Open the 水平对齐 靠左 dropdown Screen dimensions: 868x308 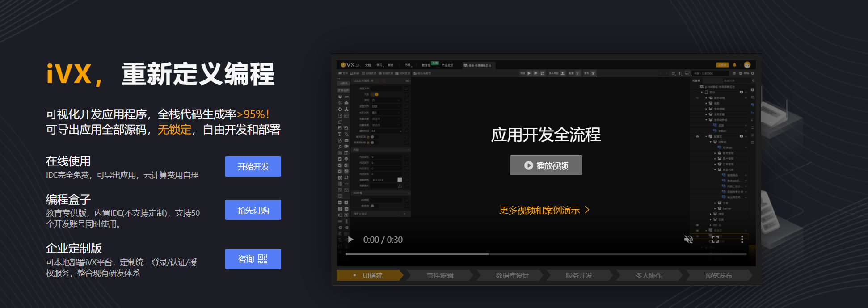(387, 113)
